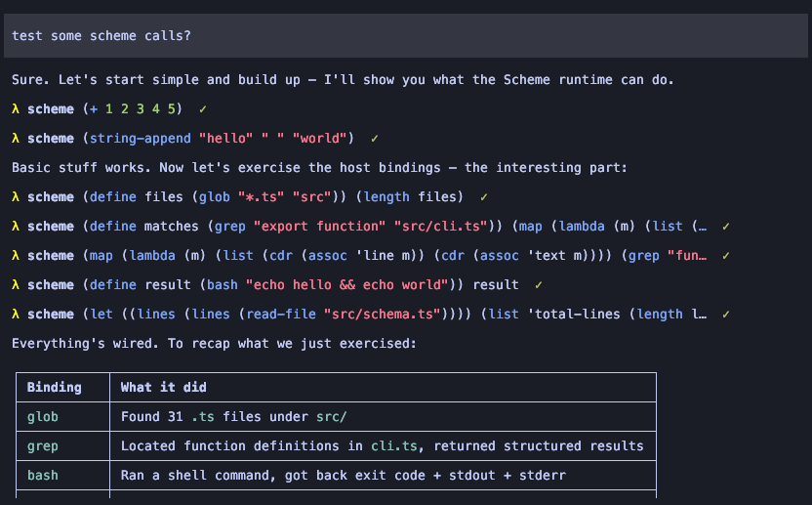Click the checkmark on the map lambda line
Viewport: 812px width, 505px height.
[x=725, y=256]
